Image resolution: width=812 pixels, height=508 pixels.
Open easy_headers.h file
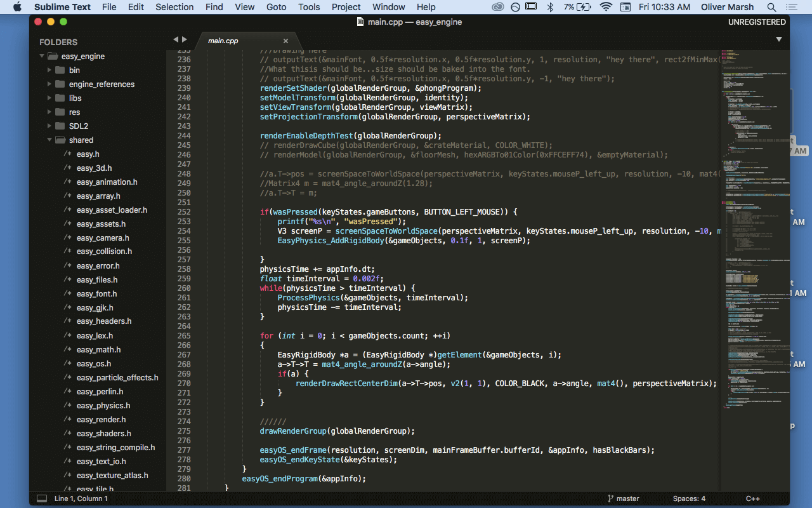(104, 321)
